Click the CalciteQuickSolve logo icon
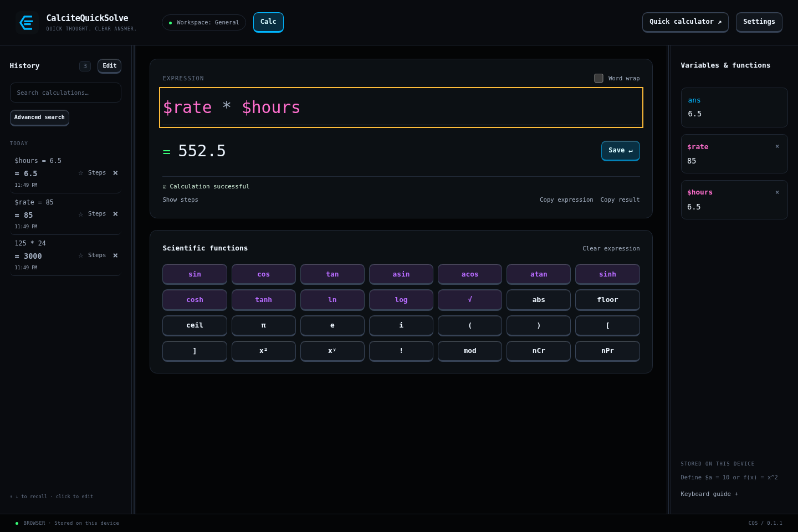 pyautogui.click(x=26, y=23)
